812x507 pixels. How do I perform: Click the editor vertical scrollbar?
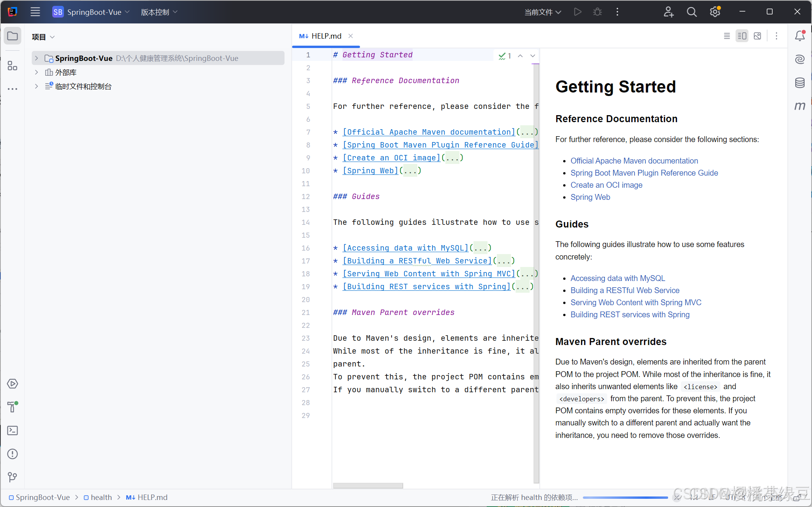point(536,273)
